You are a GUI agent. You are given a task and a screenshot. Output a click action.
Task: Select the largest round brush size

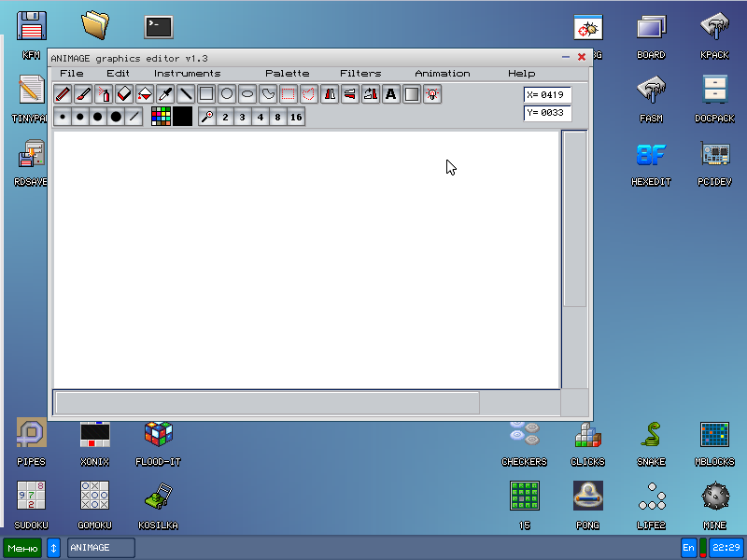[116, 117]
